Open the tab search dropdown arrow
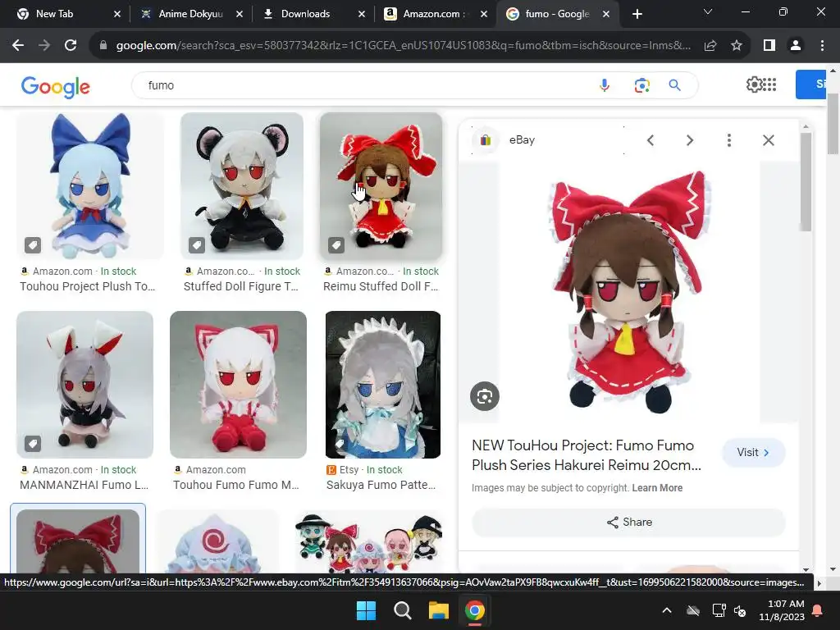Screen dimensions: 840x630 point(708,11)
